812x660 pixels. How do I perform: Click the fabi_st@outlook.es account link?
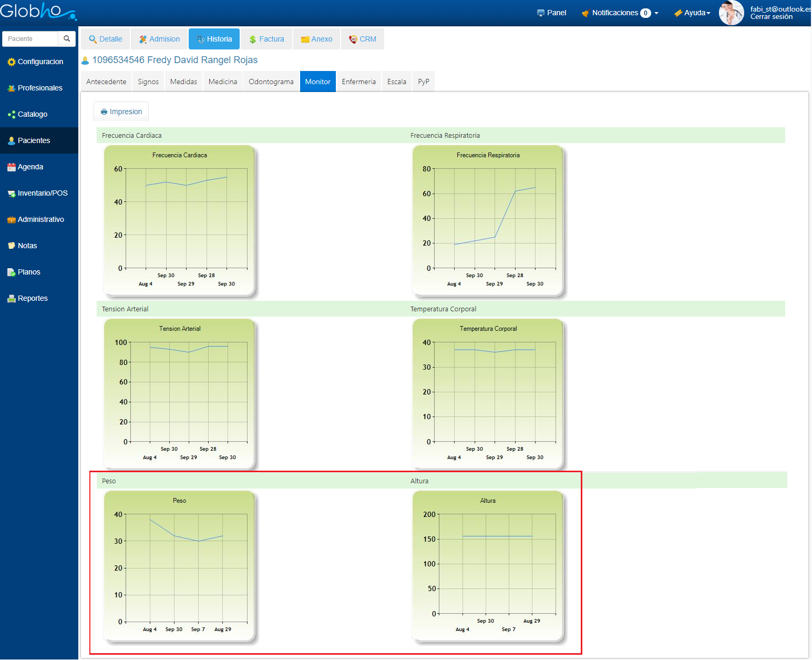780,9
